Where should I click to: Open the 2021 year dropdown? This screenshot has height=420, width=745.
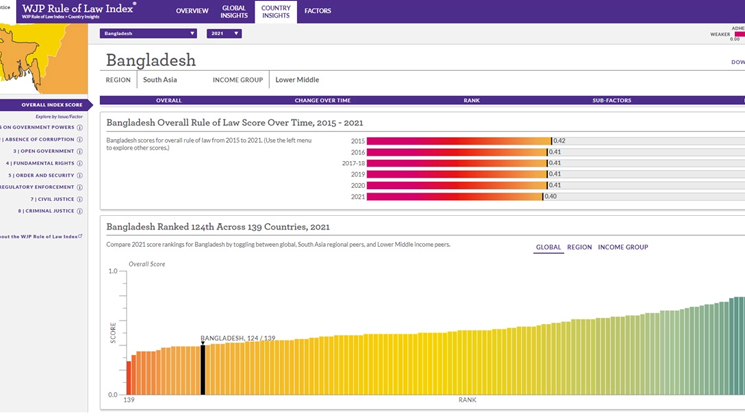(223, 33)
